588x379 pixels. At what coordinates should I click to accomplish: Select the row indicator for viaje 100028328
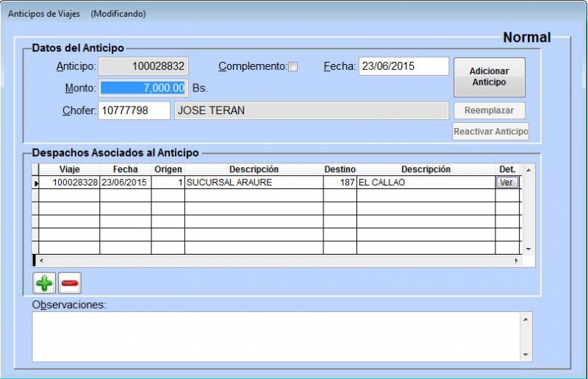36,183
